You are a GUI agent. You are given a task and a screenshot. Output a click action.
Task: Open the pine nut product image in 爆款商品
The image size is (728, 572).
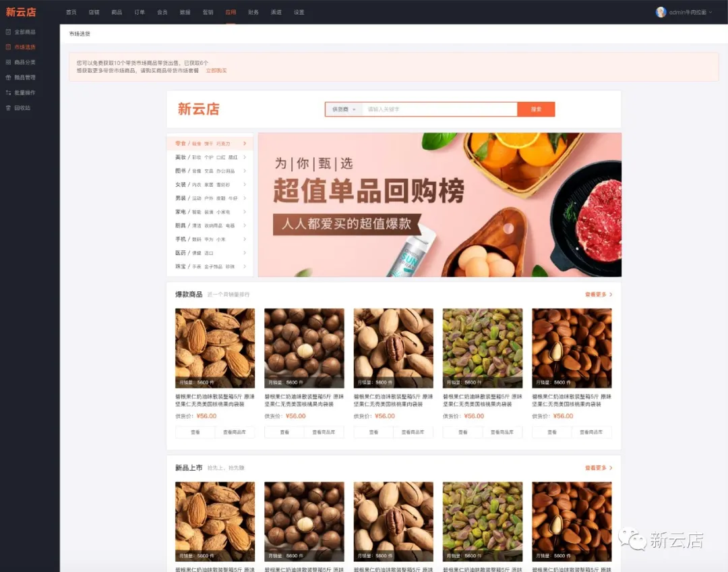(572, 348)
